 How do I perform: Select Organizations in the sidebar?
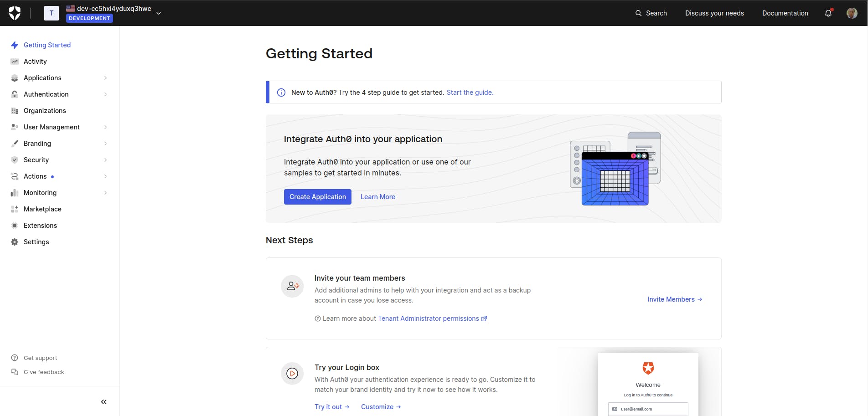(45, 111)
